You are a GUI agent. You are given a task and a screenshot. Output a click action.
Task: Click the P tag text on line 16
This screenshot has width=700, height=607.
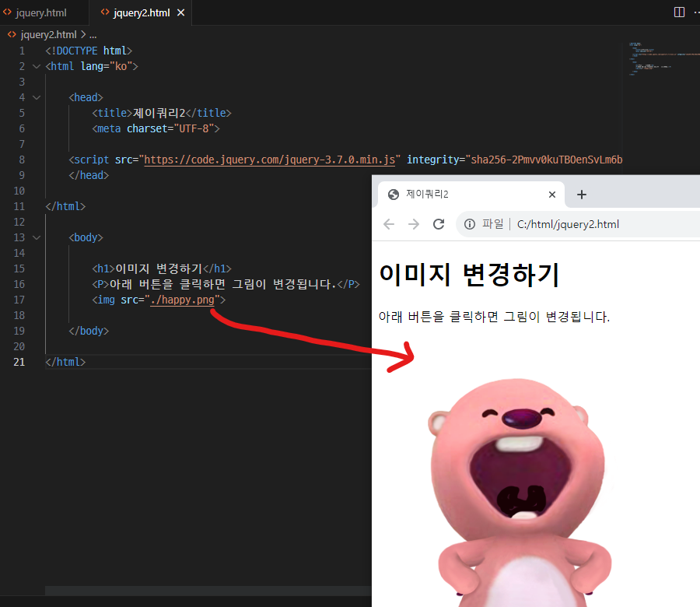(226, 284)
